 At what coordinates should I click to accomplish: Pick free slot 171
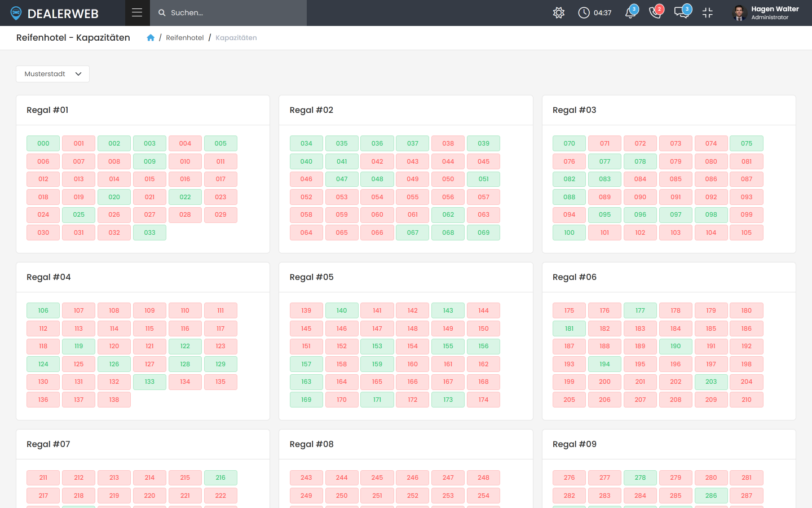coord(377,400)
